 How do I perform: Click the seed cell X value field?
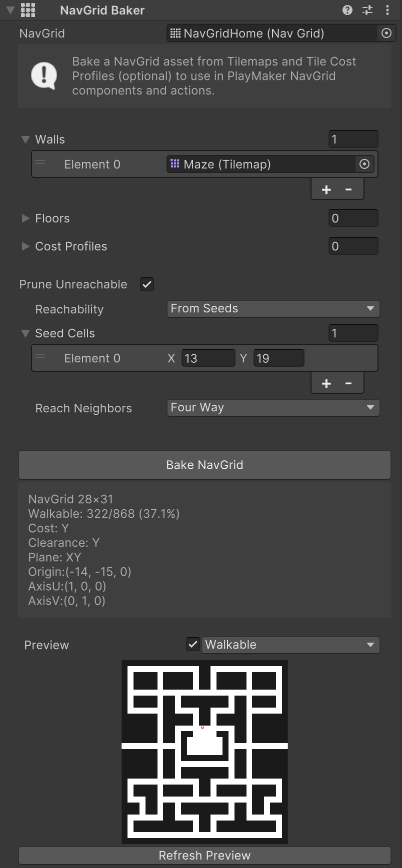pyautogui.click(x=208, y=358)
